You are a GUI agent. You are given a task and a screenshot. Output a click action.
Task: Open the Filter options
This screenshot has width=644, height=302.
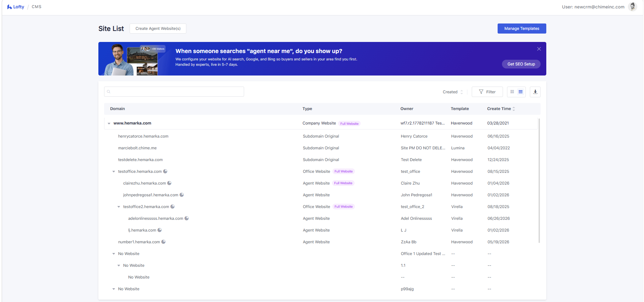click(487, 92)
